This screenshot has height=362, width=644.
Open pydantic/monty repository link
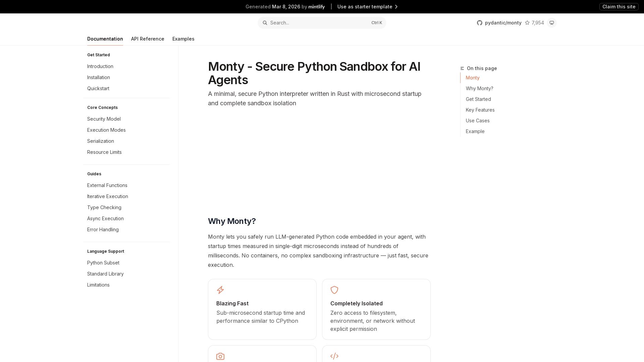point(503,23)
